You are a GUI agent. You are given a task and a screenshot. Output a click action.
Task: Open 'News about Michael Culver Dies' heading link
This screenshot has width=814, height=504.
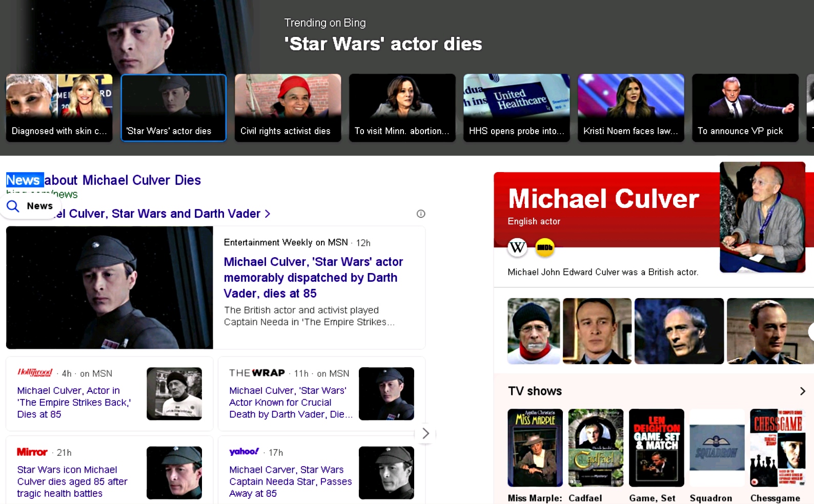[104, 180]
